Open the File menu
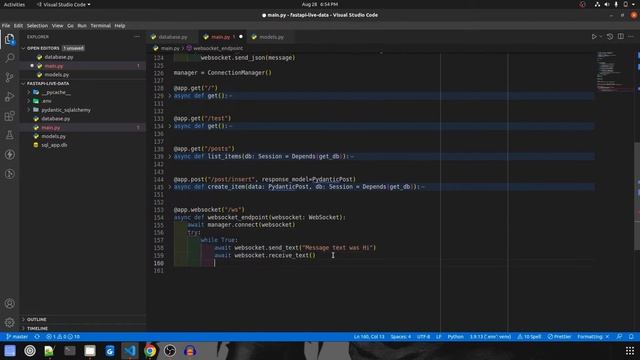The width and height of the screenshot is (640, 360). tap(6, 26)
